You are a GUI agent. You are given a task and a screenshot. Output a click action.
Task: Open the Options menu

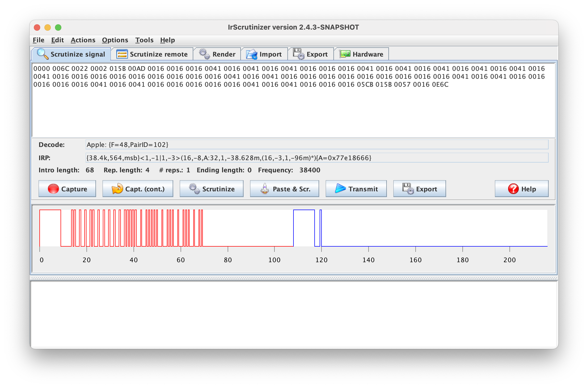click(x=115, y=40)
